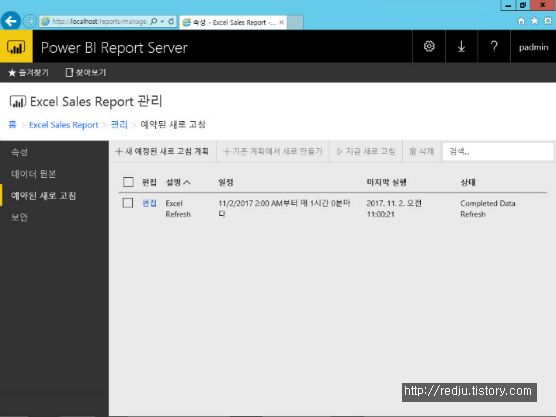Screen dimensions: 556x417
Task: Click the Power BI Report Server title
Action: 114,48
